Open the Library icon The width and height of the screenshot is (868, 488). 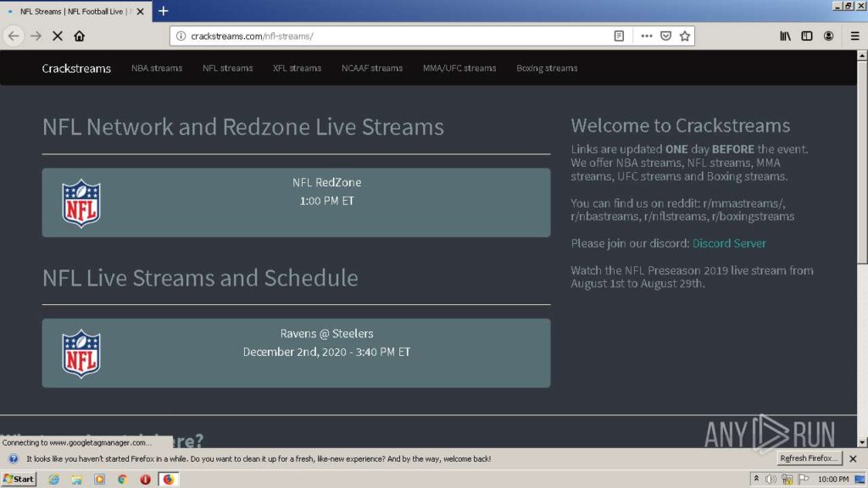[785, 36]
